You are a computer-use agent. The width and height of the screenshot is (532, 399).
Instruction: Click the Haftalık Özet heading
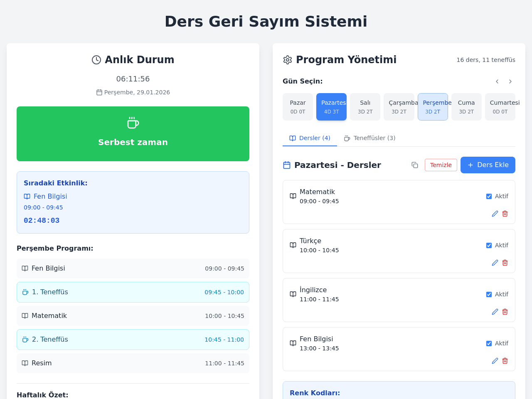pos(42,395)
